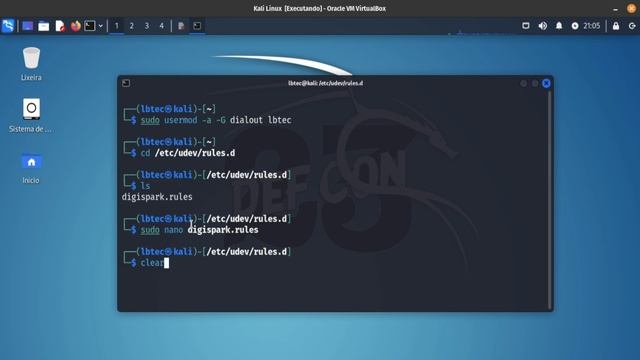The image size is (640, 360).
Task: Open the file manager from the panel
Action: 43,26
